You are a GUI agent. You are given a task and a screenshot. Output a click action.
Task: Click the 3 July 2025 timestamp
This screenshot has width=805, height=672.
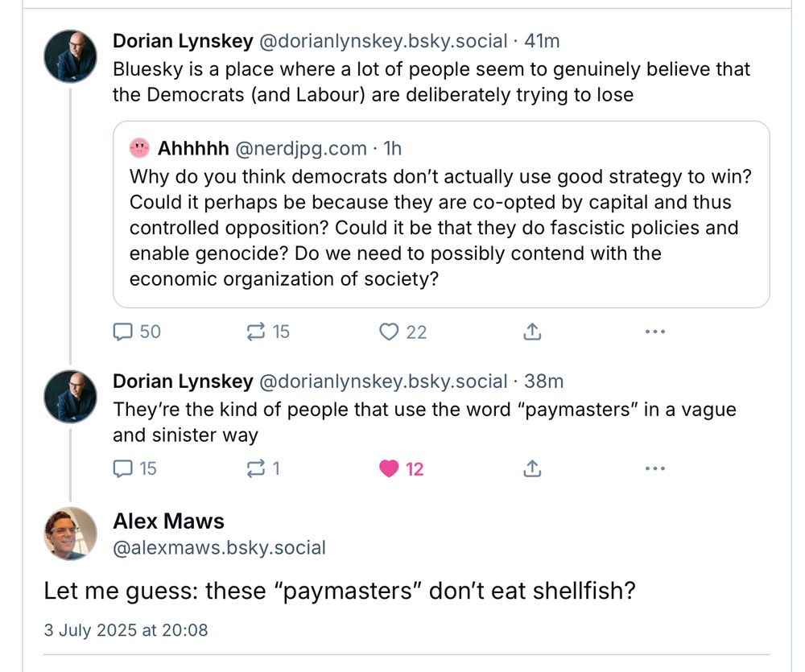(x=126, y=630)
